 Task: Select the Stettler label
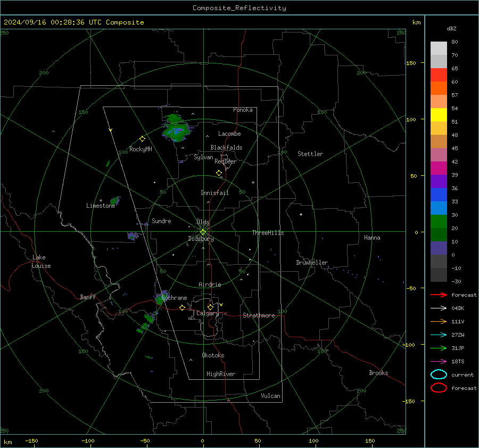click(x=310, y=154)
